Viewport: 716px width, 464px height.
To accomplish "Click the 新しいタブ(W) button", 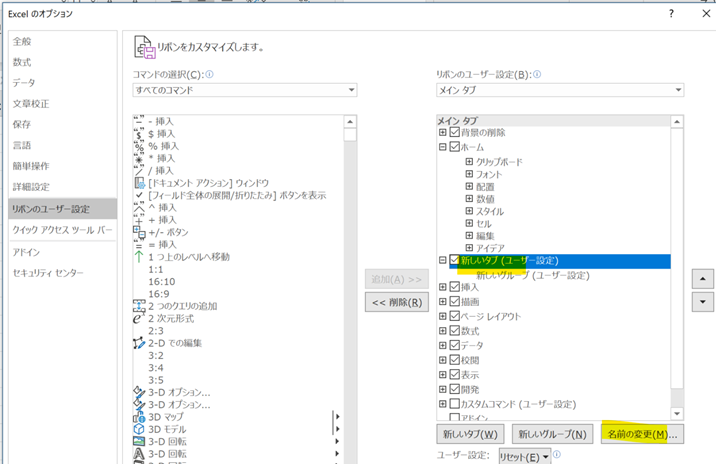I will tap(470, 434).
